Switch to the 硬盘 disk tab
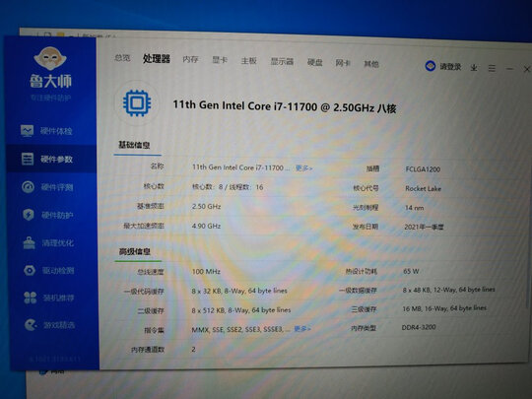This screenshot has height=399, width=532. (314, 62)
